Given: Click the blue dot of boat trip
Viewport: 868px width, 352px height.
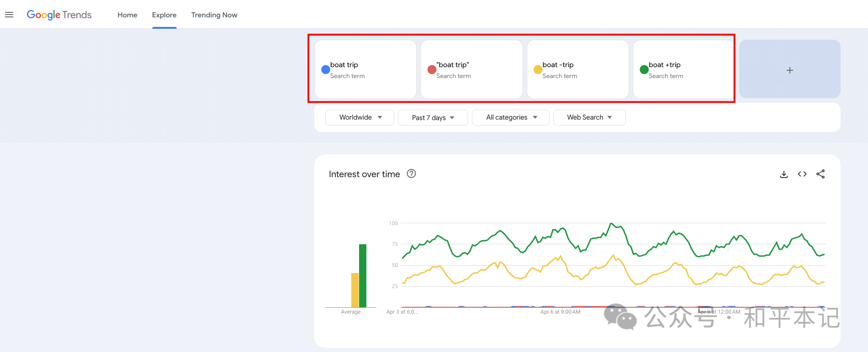Looking at the screenshot, I should click(x=326, y=69).
